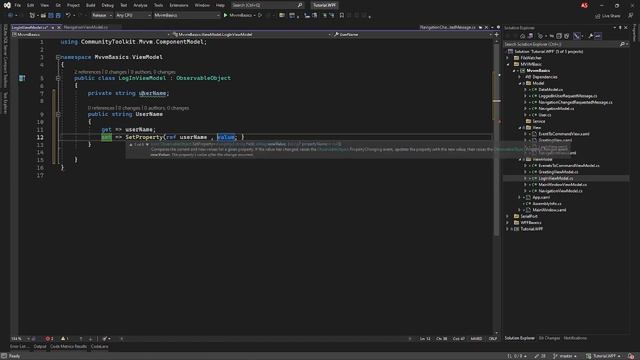Click the AS account badge

point(584,5)
